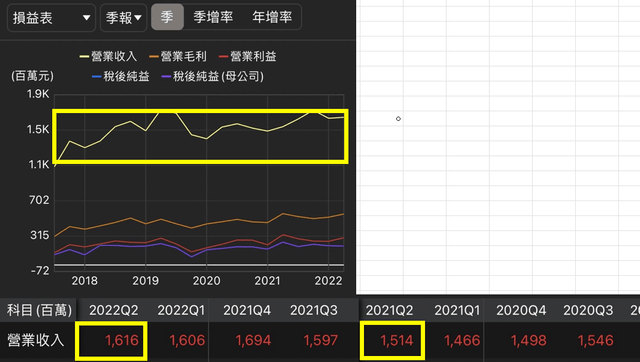Image resolution: width=640 pixels, height=362 pixels.
Task: Click the (百萬元) unit label
Action: (x=32, y=76)
